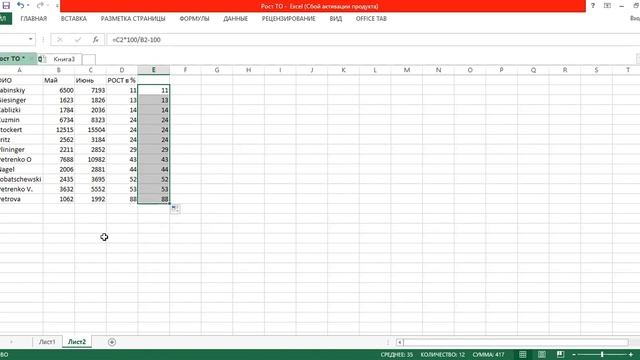Select column E cell showing 29
The height and width of the screenshot is (360, 640).
point(153,150)
